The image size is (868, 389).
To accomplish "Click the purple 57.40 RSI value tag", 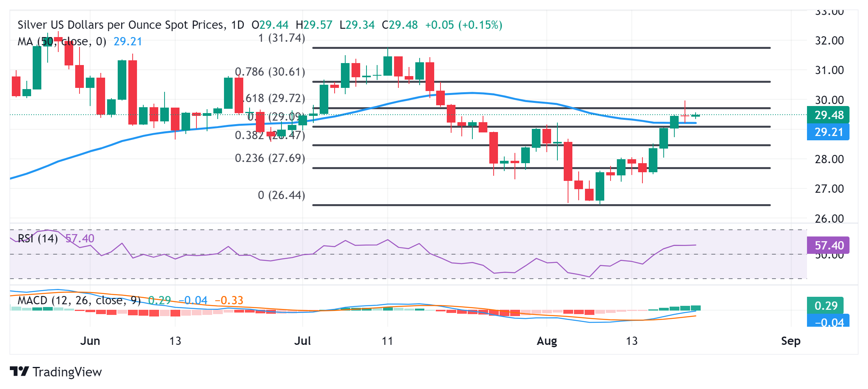I will 828,245.
